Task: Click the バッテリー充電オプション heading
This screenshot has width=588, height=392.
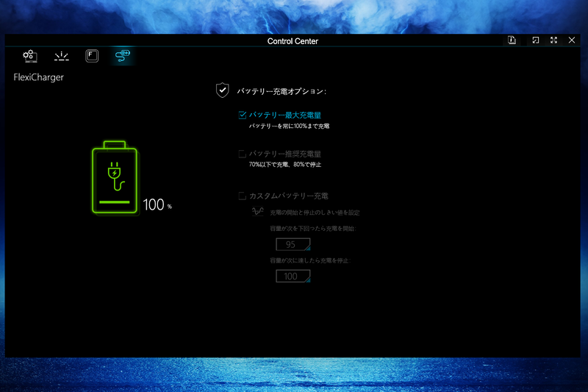Action: click(282, 91)
